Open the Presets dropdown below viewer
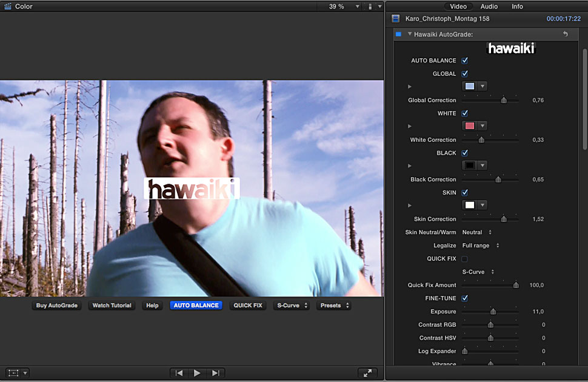This screenshot has width=588, height=382. 335,306
